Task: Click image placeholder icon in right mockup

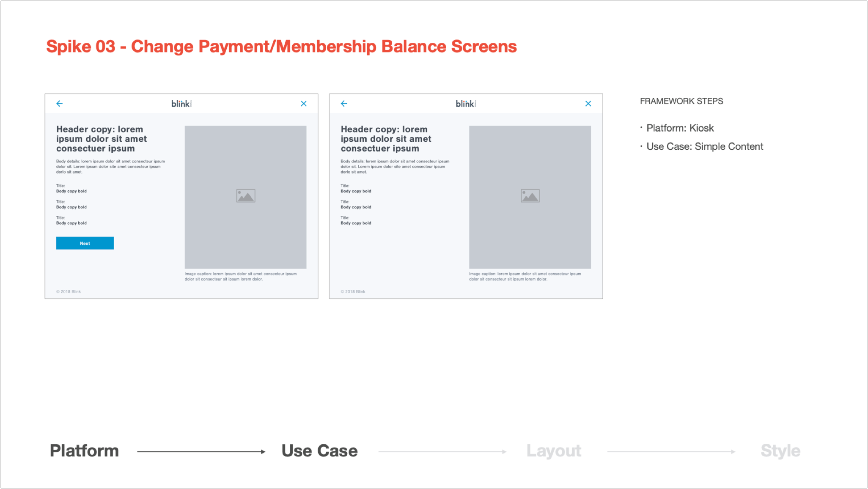Action: click(x=530, y=196)
